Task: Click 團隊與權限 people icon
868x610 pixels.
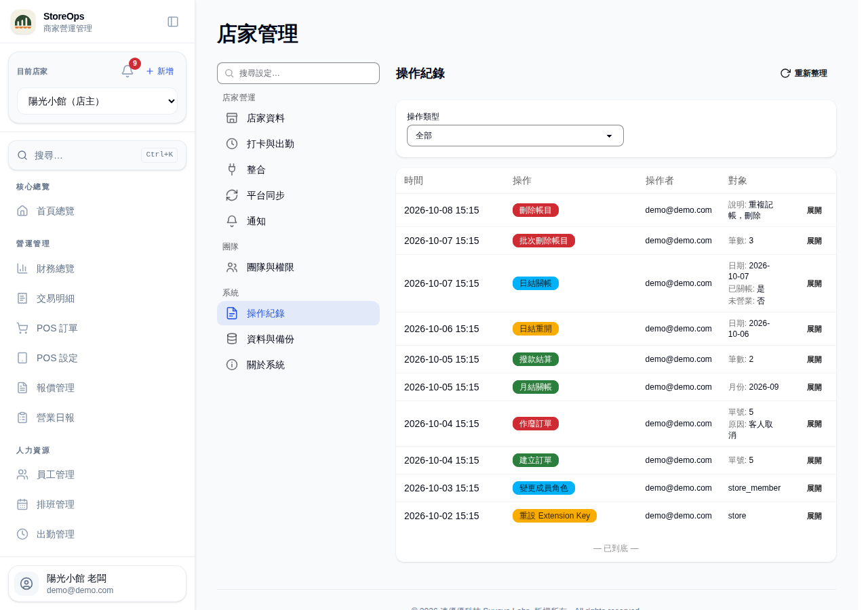Action: point(232,267)
